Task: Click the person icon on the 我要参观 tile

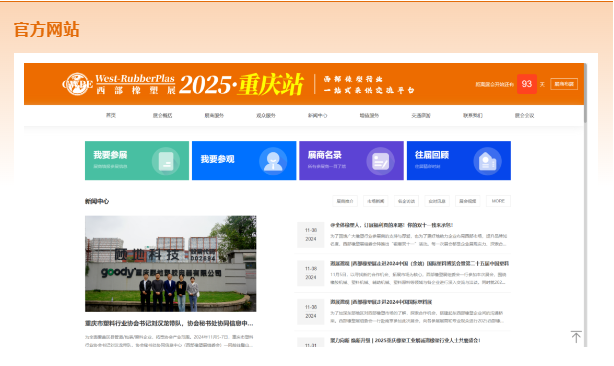Action: click(273, 161)
